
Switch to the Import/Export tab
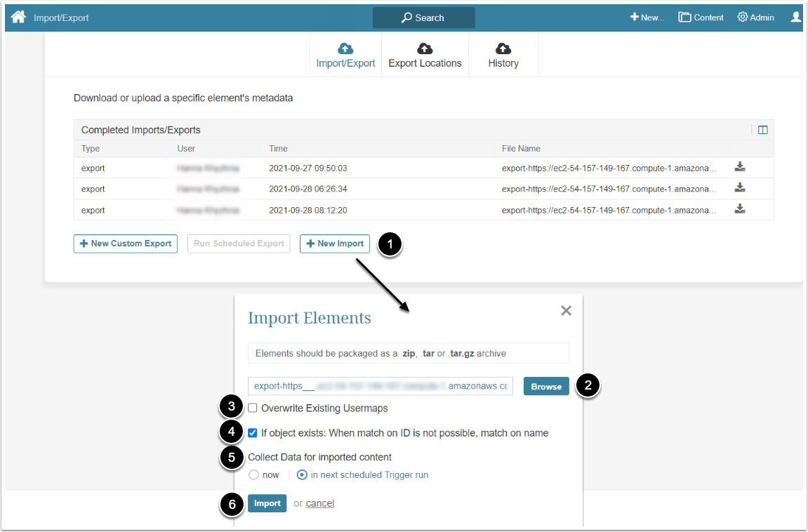345,55
